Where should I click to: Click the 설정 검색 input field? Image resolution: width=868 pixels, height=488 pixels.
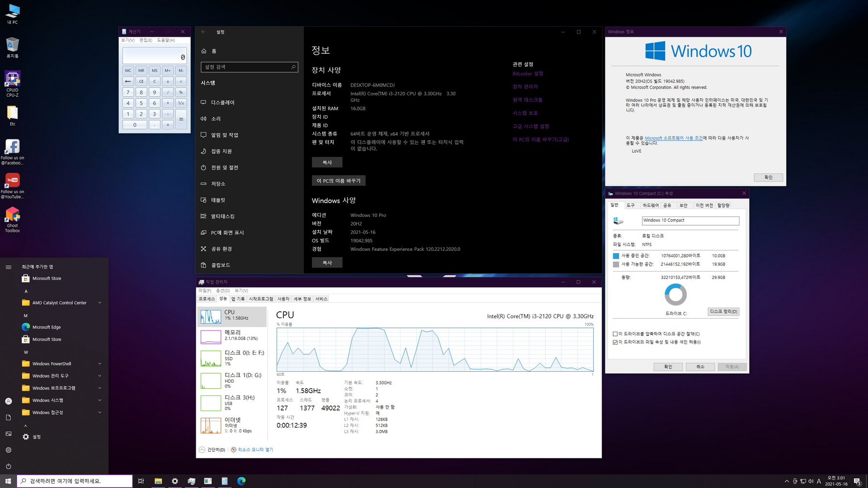pyautogui.click(x=249, y=67)
